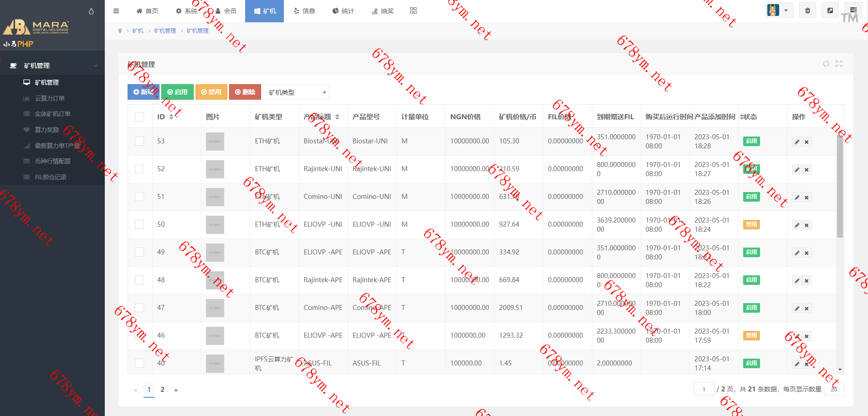The image size is (868, 416).
Task: Click the green 启用 button in toolbar
Action: [177, 92]
